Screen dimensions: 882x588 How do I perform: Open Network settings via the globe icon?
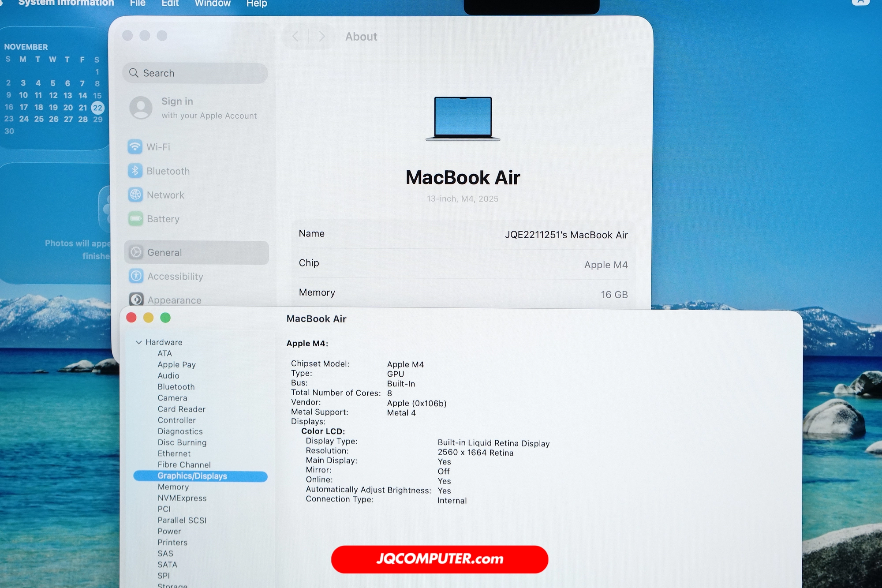pyautogui.click(x=136, y=195)
